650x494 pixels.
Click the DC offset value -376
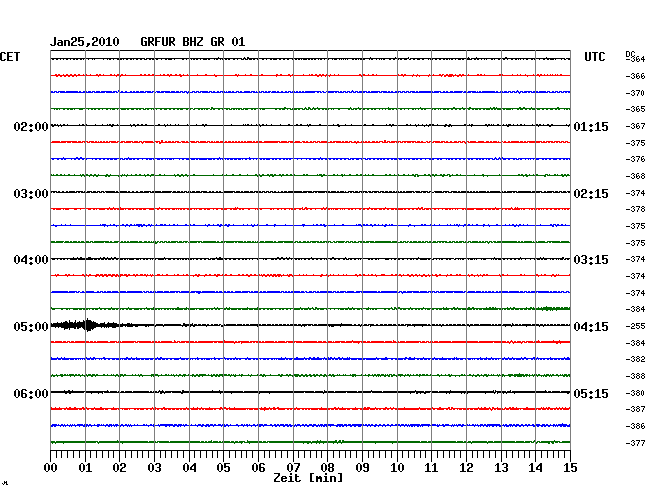tap(635, 159)
